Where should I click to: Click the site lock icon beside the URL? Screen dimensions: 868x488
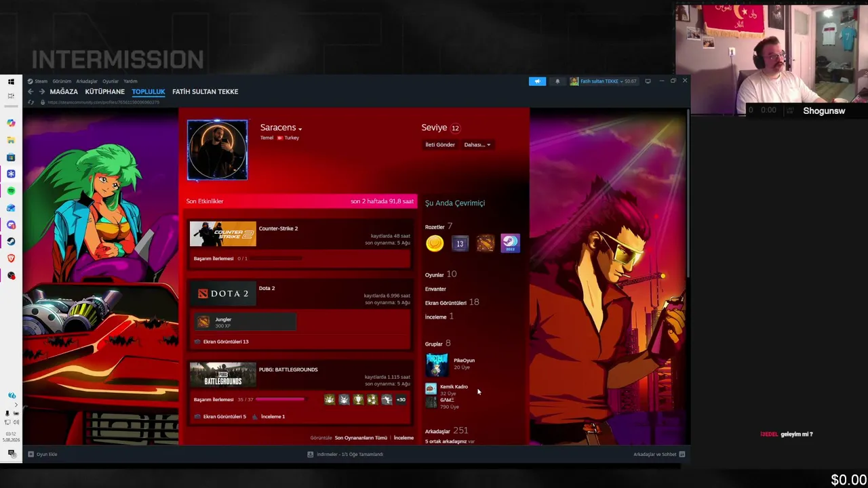coord(42,102)
